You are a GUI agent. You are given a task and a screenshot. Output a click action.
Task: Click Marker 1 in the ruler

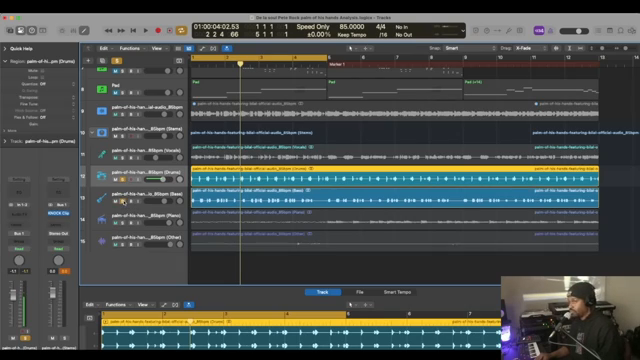tap(337, 64)
